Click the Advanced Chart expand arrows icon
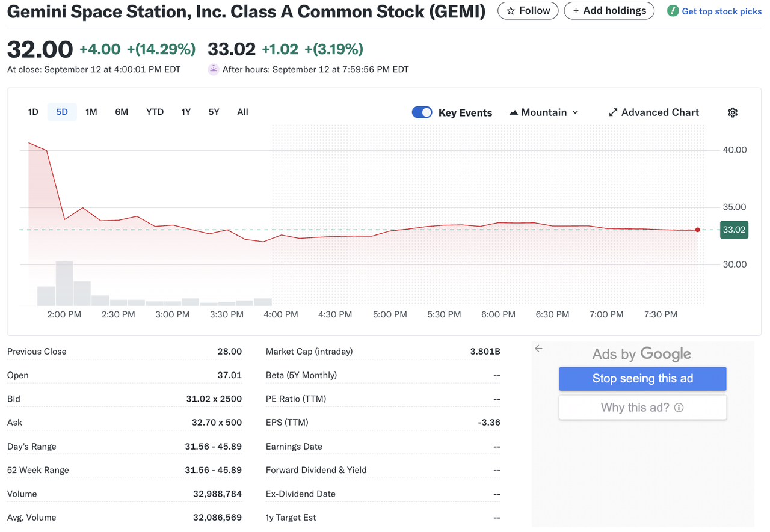 (x=613, y=112)
